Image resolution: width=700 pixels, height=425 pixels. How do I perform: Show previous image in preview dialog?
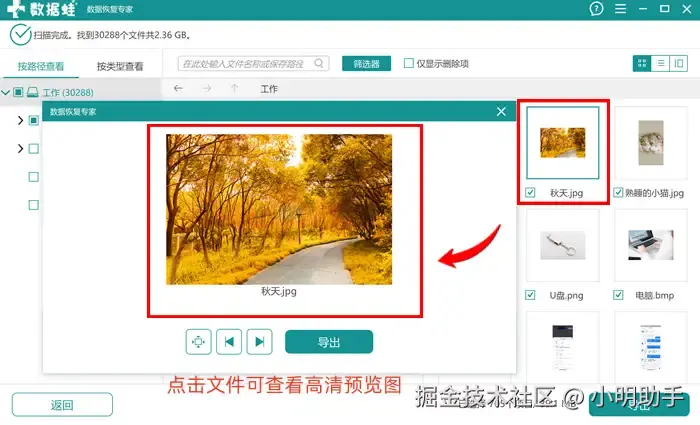229,342
